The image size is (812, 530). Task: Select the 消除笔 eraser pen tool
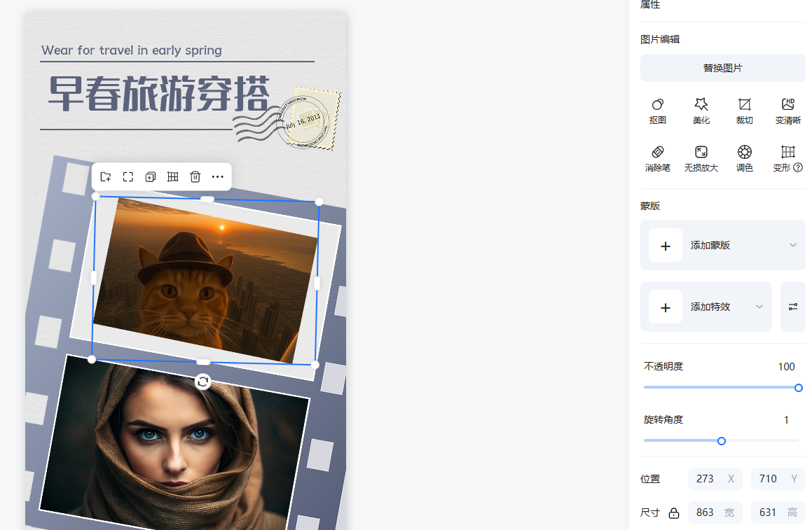(x=658, y=159)
